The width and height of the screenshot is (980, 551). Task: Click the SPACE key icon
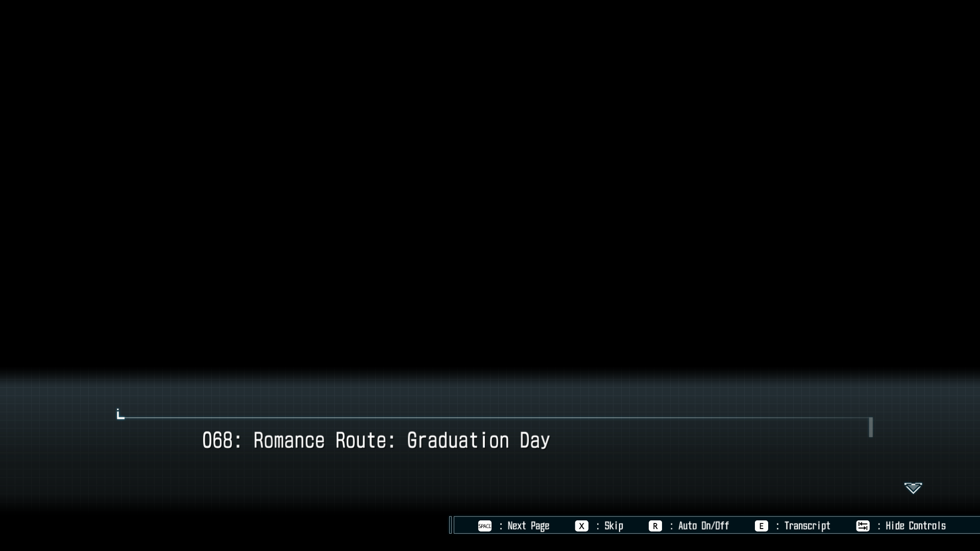click(484, 526)
